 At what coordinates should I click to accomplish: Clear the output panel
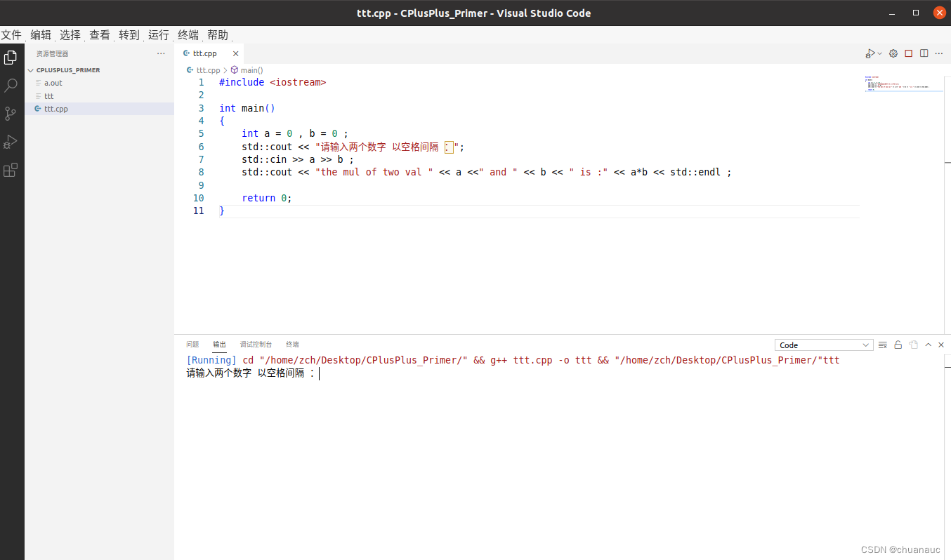point(883,345)
